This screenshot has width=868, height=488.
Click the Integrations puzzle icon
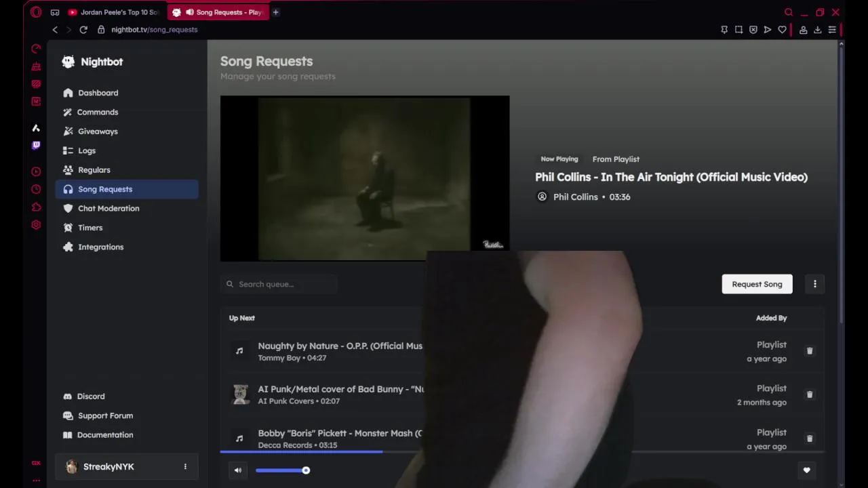68,247
